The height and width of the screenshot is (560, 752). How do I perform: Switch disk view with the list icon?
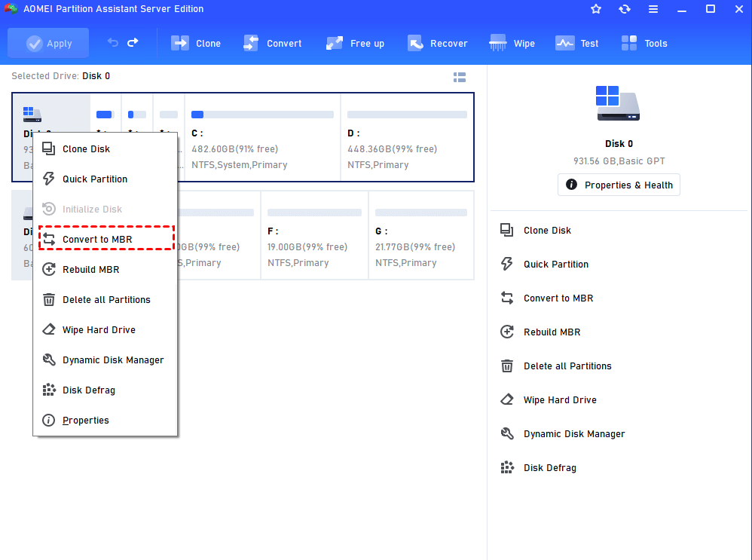point(460,78)
